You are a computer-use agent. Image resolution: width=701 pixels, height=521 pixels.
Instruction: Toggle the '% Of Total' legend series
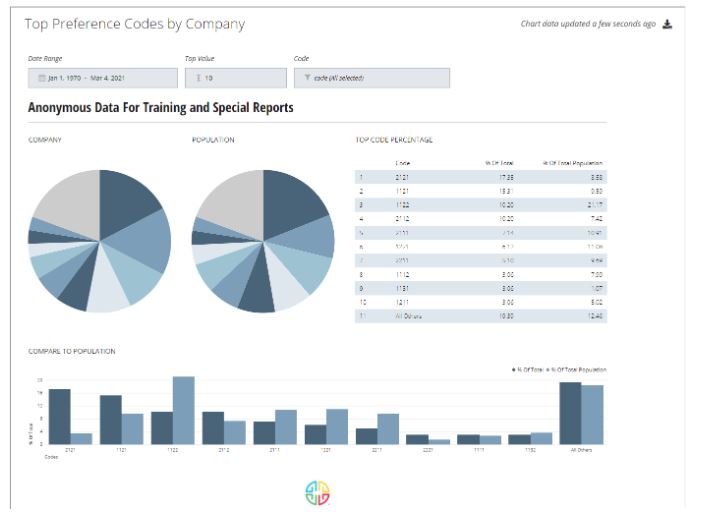tap(528, 370)
